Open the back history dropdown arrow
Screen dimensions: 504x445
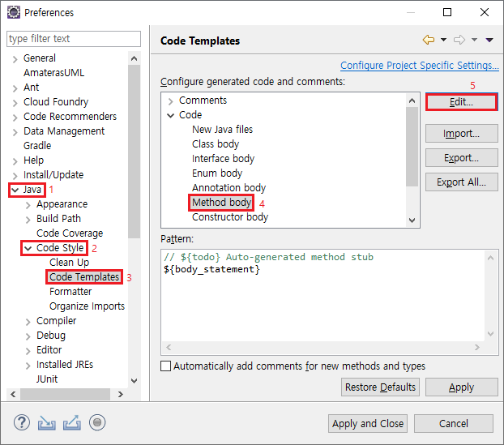click(443, 40)
